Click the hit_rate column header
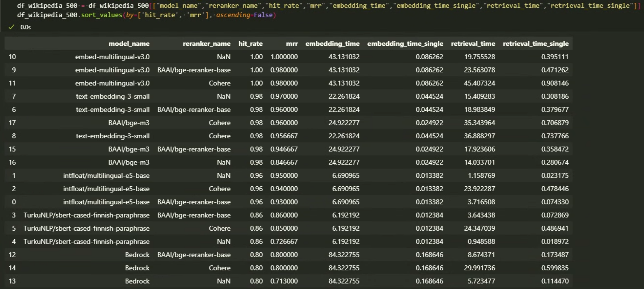Image resolution: width=644 pixels, height=289 pixels. (250, 43)
